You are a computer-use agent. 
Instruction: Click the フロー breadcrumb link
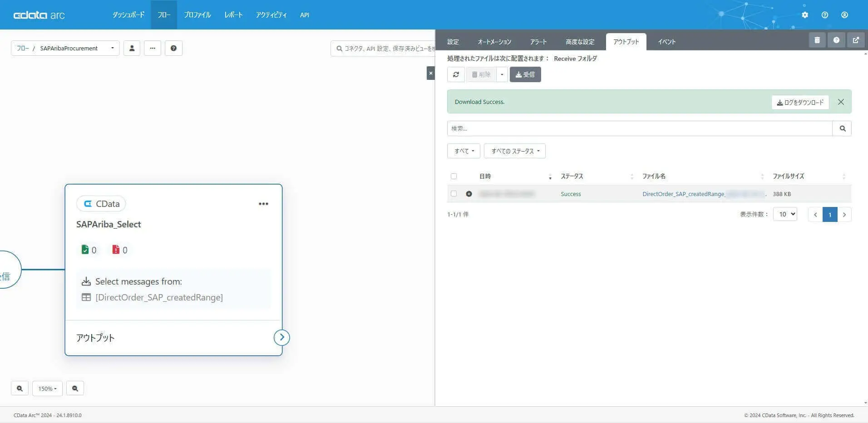pos(23,48)
